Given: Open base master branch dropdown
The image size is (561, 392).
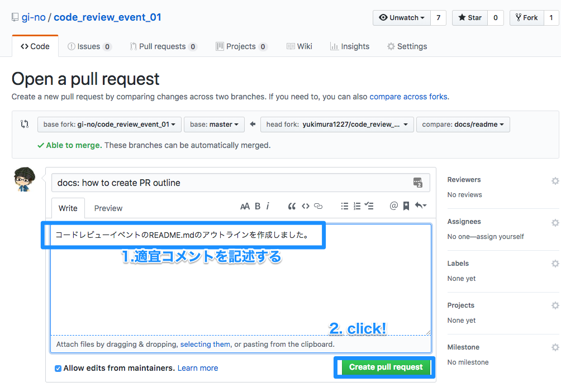Looking at the screenshot, I should pos(214,125).
